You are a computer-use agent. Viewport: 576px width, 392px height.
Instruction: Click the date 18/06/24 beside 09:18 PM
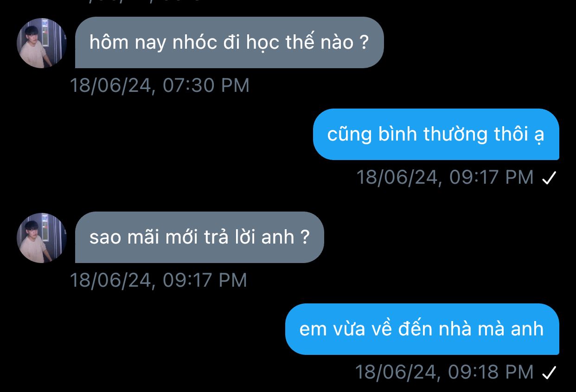(397, 372)
